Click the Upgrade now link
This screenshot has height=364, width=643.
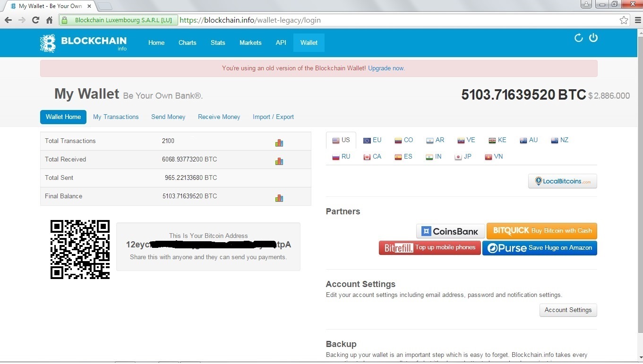pyautogui.click(x=386, y=68)
